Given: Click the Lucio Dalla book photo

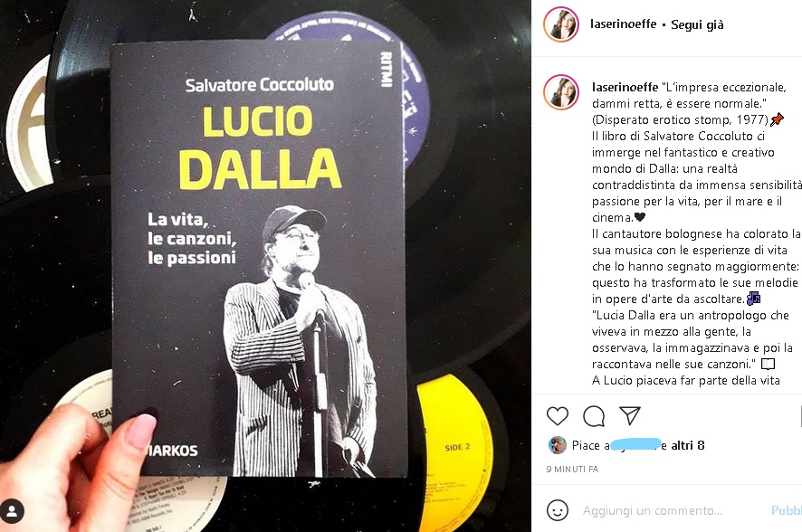Looking at the screenshot, I should (x=265, y=266).
